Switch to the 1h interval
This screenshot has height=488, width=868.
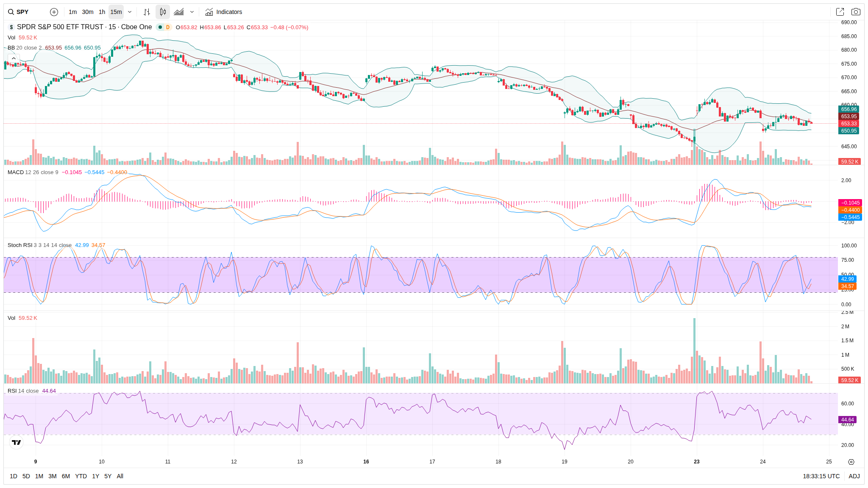pyautogui.click(x=102, y=12)
